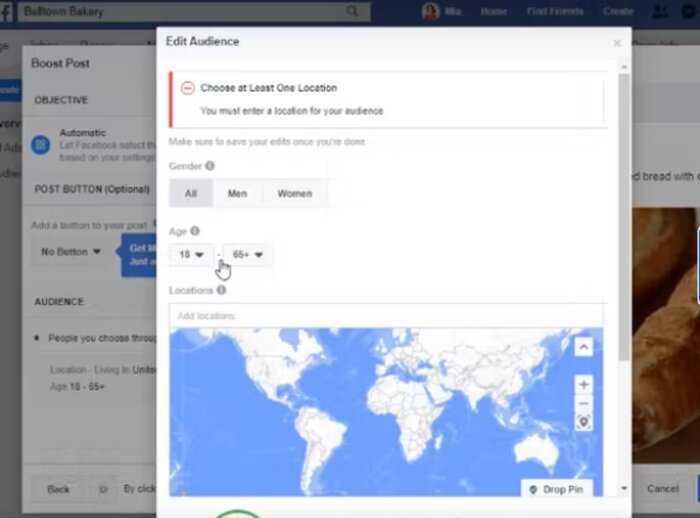Image resolution: width=700 pixels, height=518 pixels.
Task: Click the Cancel button in Boost Post
Action: click(663, 489)
